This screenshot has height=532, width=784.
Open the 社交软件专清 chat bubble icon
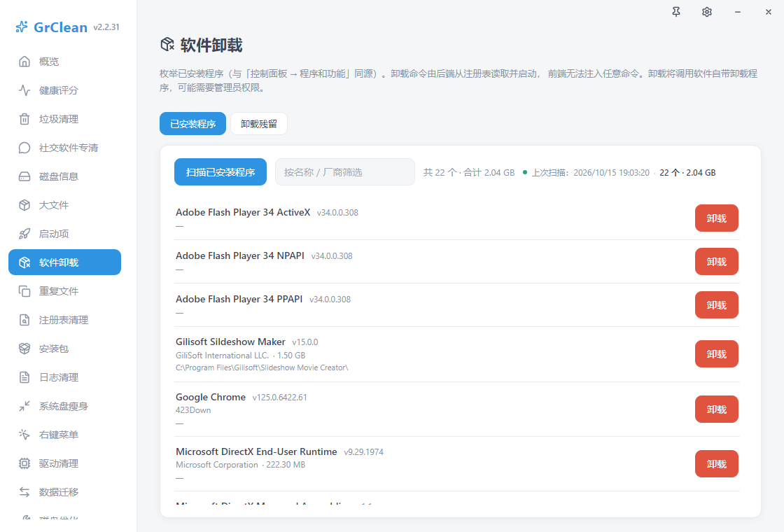point(24,148)
